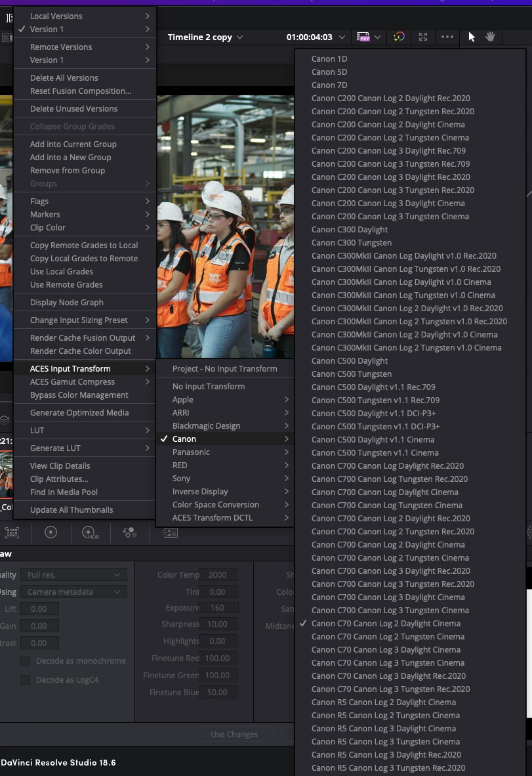Choose Reset Fusion Composition...
Image resolution: width=532 pixels, height=776 pixels.
tap(85, 91)
